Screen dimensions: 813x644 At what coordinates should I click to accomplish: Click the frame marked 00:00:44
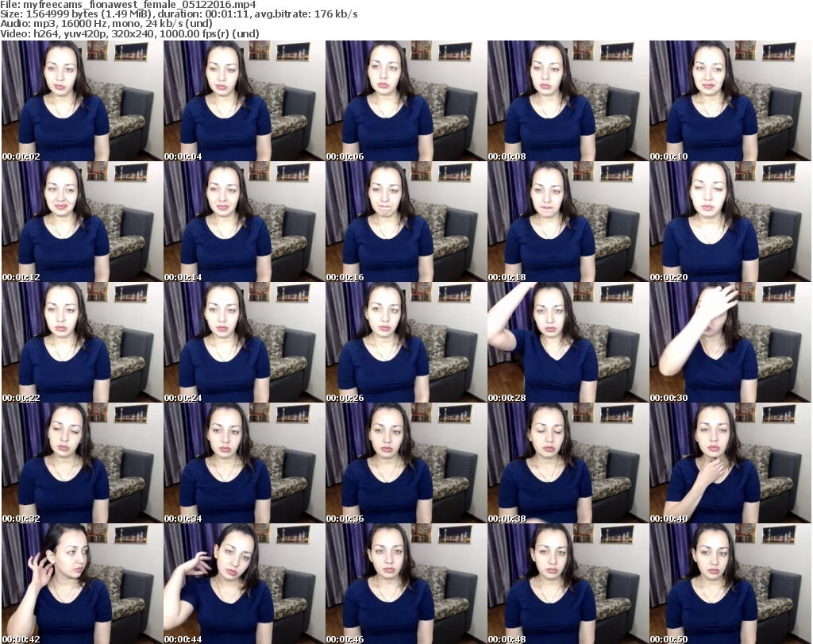[245, 584]
